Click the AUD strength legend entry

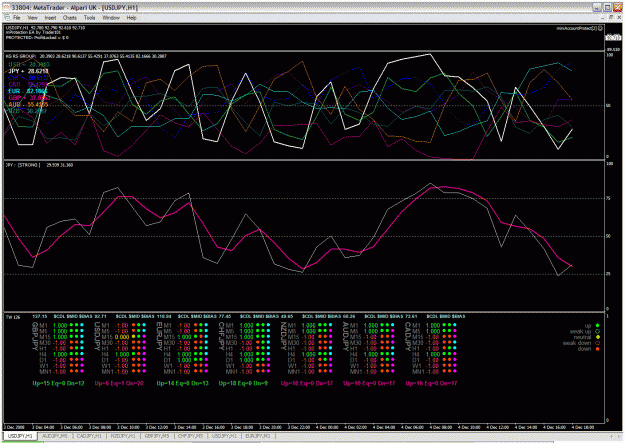click(28, 104)
